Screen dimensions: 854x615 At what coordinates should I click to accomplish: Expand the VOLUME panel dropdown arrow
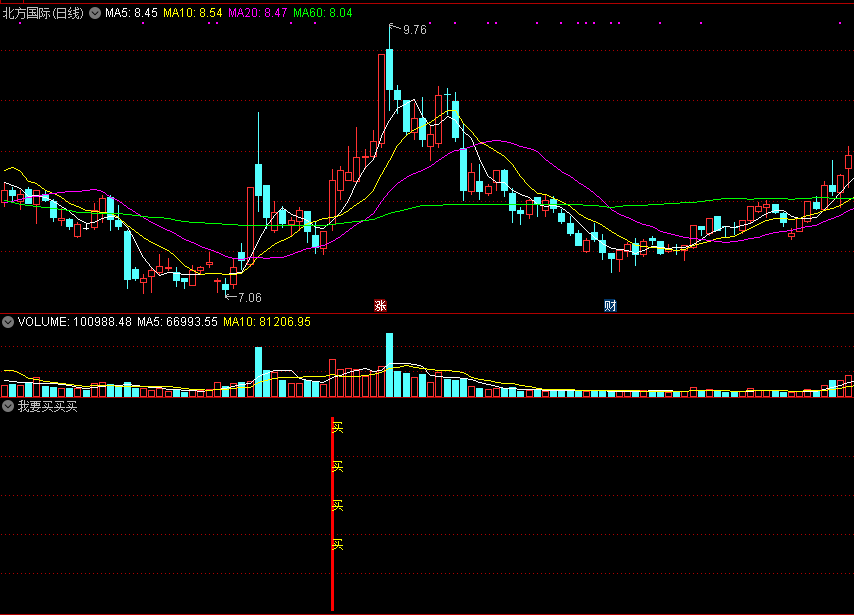[x=8, y=322]
